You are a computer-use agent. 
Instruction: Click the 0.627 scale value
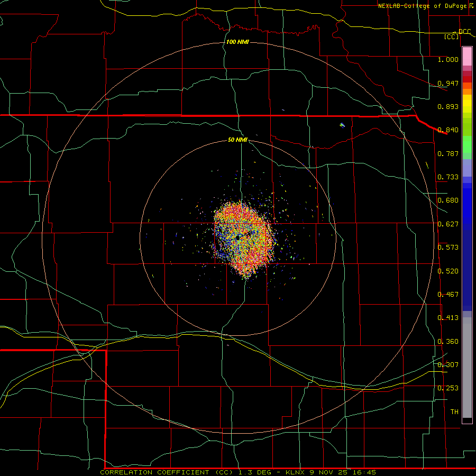448,224
